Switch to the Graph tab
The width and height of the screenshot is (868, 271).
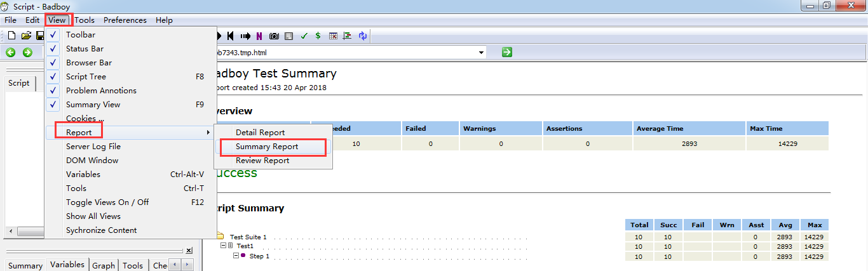coord(103,265)
